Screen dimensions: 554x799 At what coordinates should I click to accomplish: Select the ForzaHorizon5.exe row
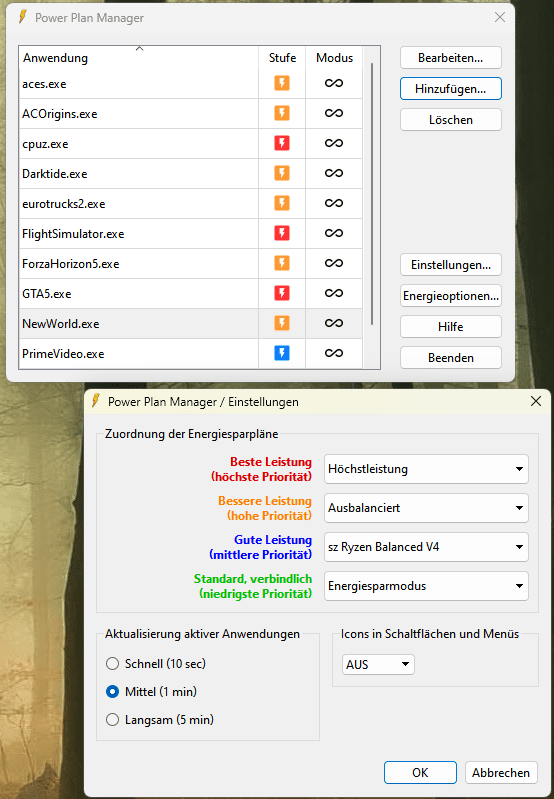(191, 264)
